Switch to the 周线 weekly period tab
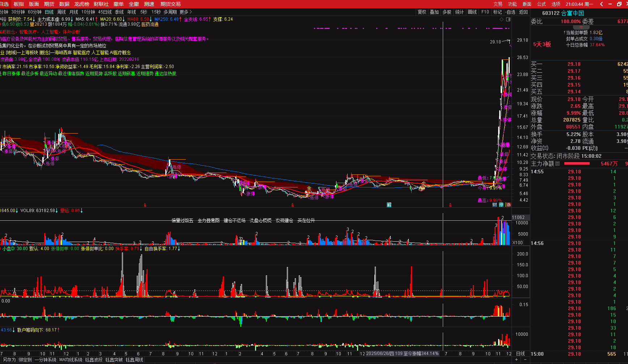 (x=61, y=12)
